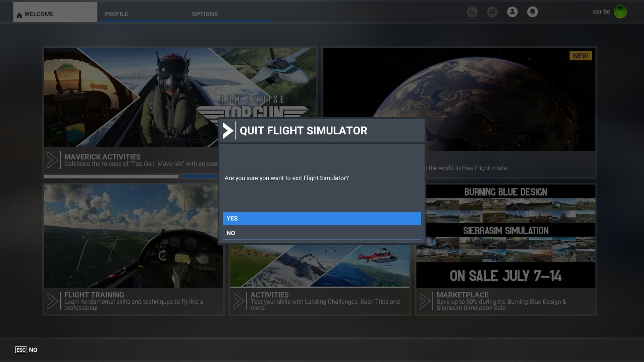644x362 pixels.
Task: Click the green ccr bc avatar picture
Action: [621, 11]
